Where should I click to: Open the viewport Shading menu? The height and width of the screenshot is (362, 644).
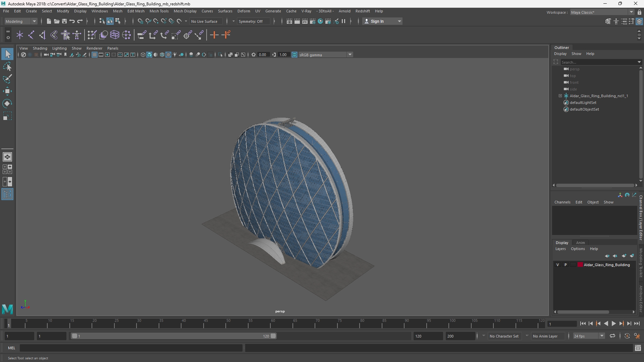click(40, 48)
